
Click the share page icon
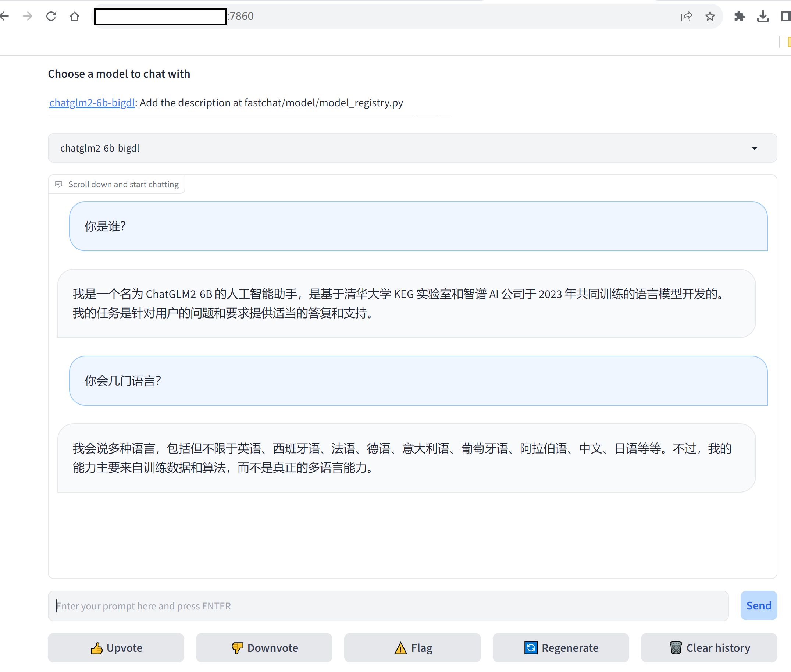click(686, 17)
